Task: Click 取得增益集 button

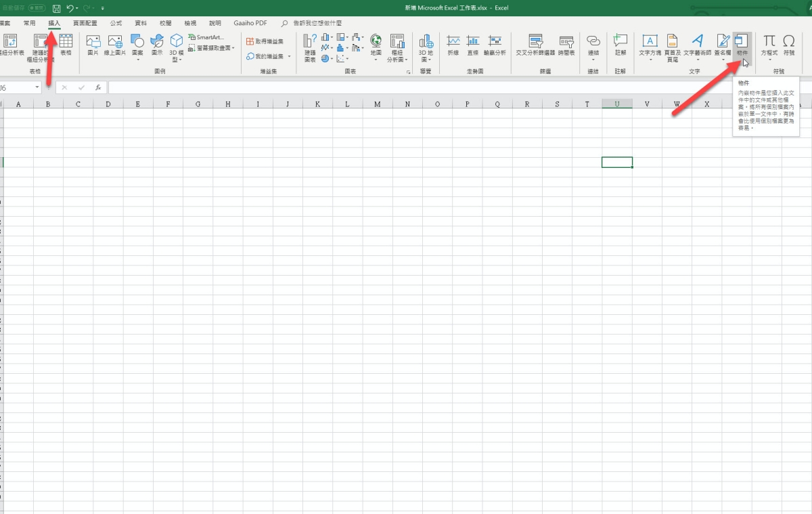Action: pyautogui.click(x=265, y=41)
